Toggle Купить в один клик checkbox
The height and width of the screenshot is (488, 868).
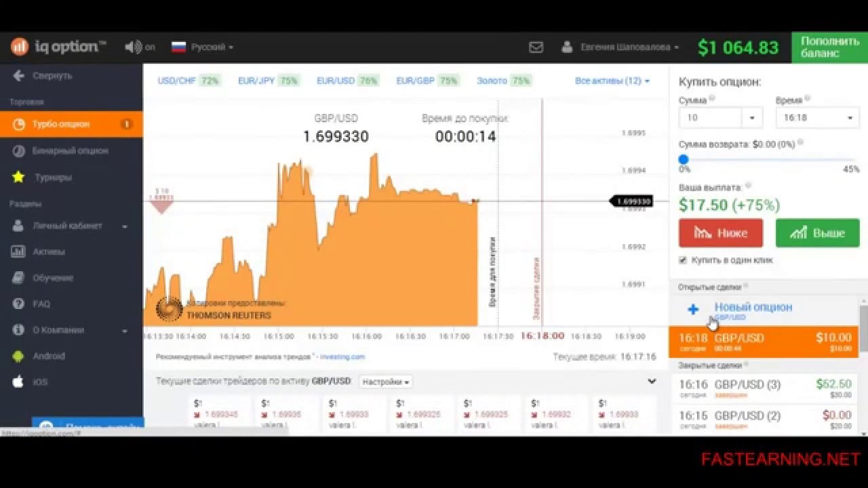(683, 260)
